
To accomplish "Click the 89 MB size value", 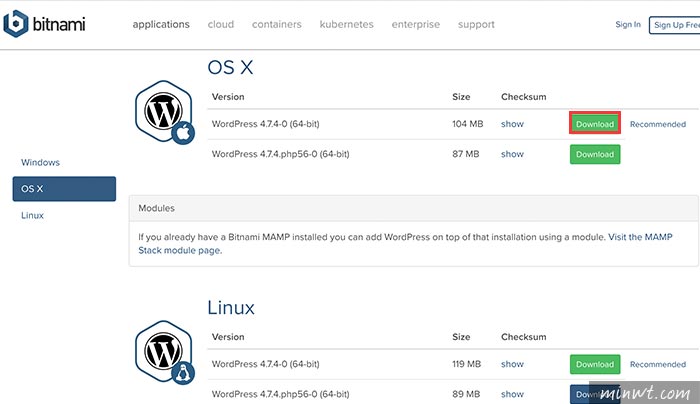I will pos(466,394).
